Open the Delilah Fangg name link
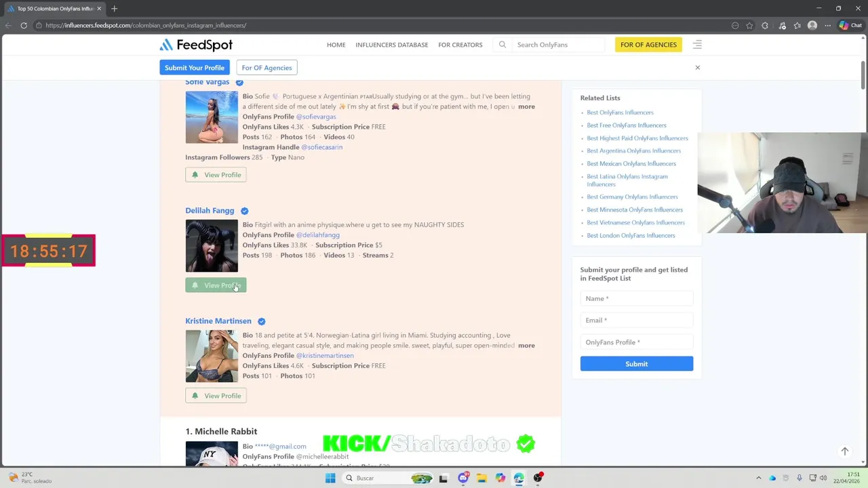The height and width of the screenshot is (488, 868). click(x=210, y=211)
